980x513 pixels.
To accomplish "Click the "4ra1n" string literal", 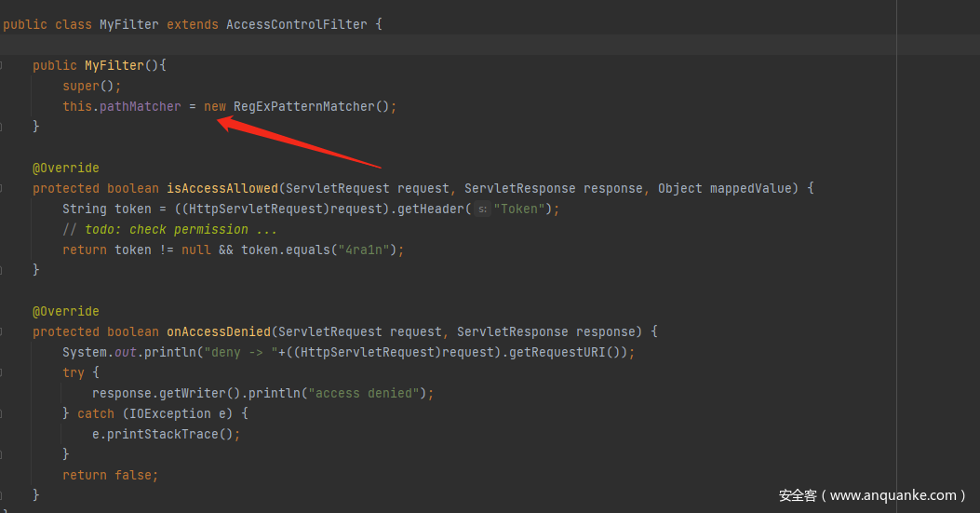I will (x=364, y=250).
